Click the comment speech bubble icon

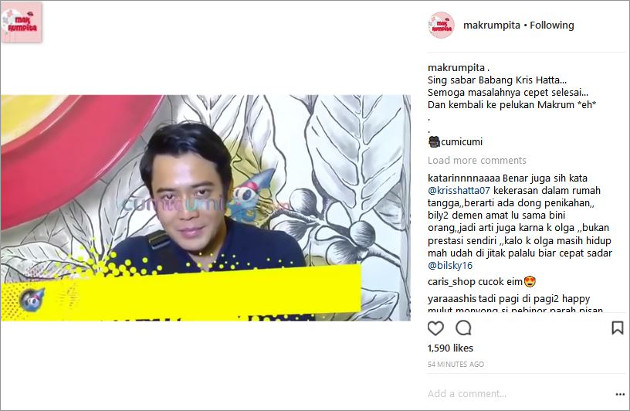click(463, 328)
